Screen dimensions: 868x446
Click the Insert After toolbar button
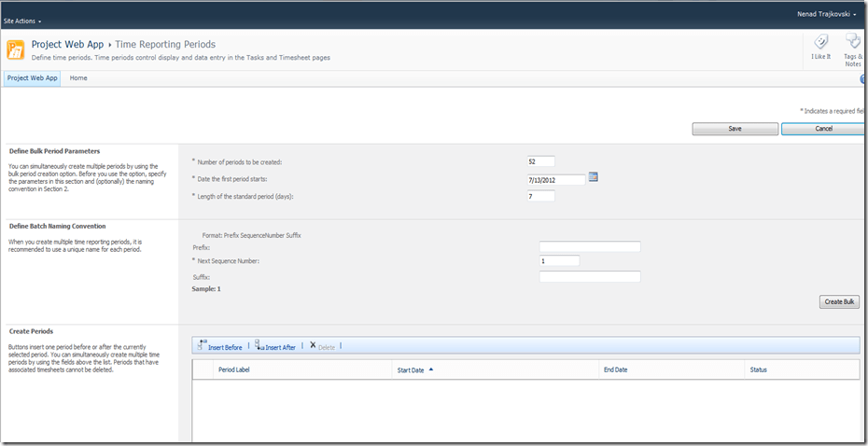[275, 346]
